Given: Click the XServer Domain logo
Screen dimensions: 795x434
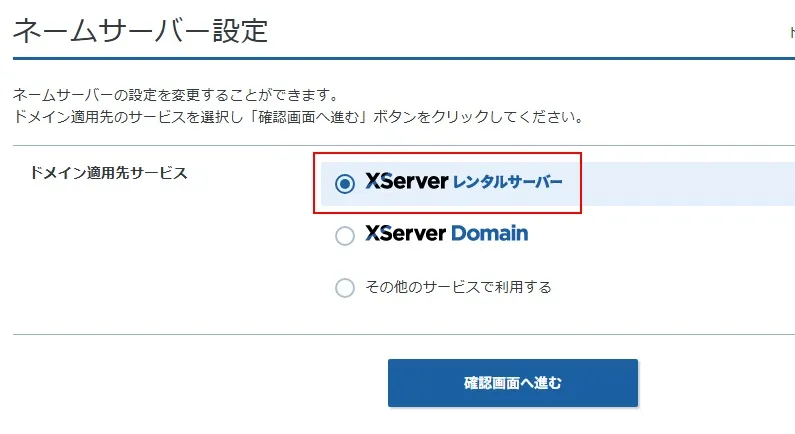Looking at the screenshot, I should (446, 234).
